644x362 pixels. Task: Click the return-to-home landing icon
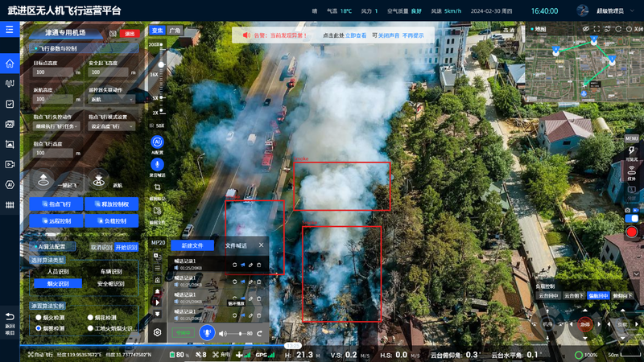tap(98, 179)
